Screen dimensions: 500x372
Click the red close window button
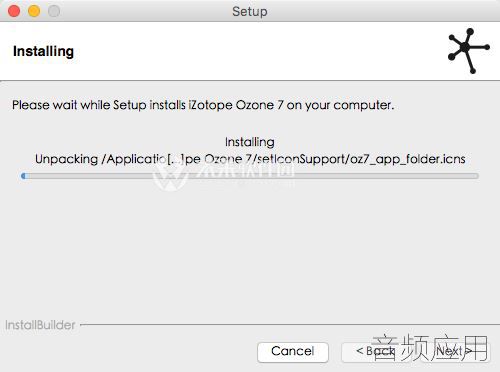(x=14, y=11)
